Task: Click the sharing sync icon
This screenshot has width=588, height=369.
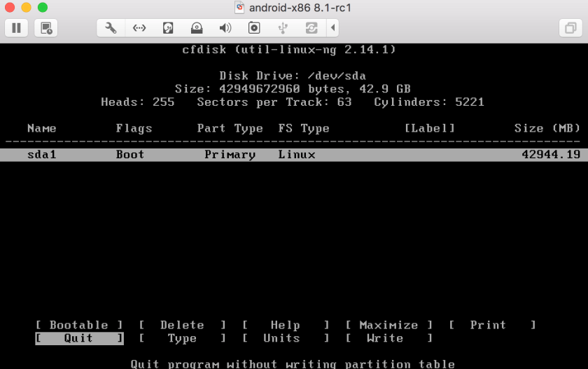Action: 311,28
